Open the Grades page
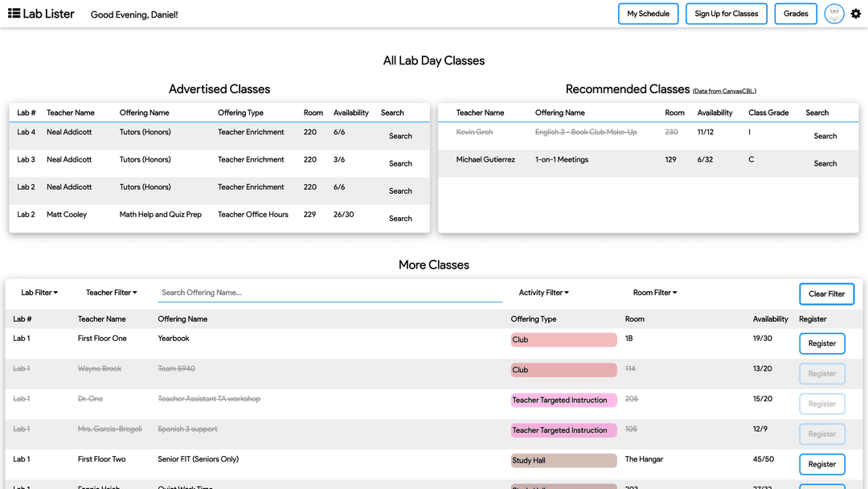This screenshot has height=489, width=868. click(796, 14)
